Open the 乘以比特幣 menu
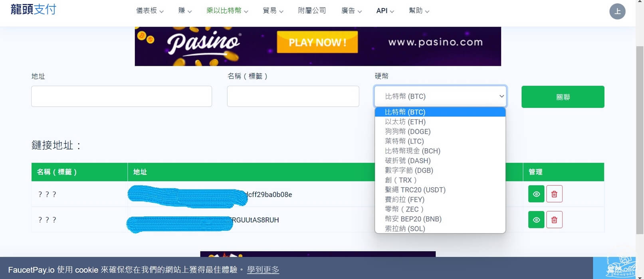 [227, 11]
